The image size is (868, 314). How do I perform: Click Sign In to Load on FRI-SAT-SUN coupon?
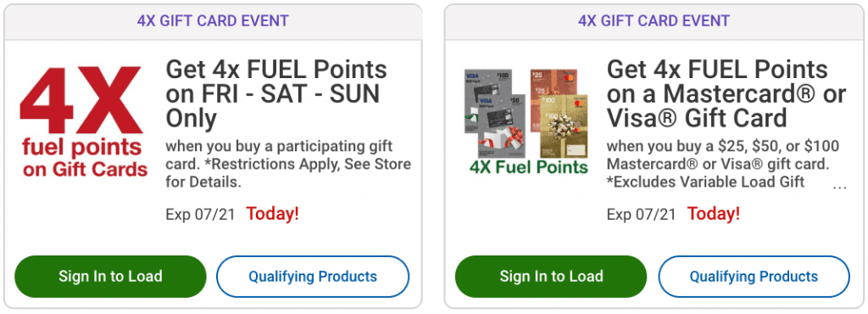coord(110,277)
